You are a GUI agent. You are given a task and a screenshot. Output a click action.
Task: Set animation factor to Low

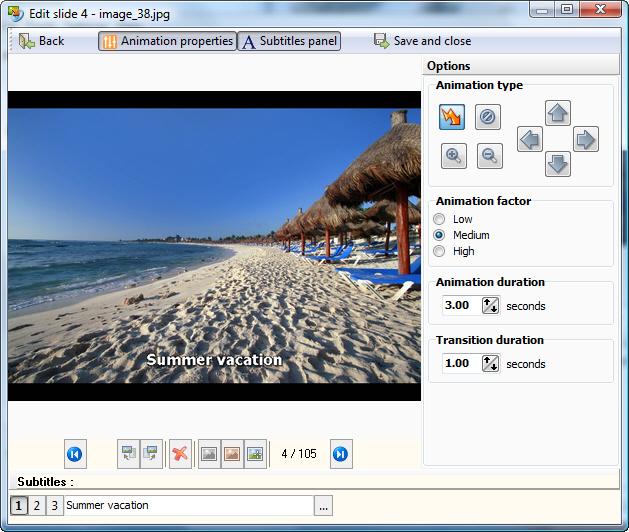coord(439,219)
